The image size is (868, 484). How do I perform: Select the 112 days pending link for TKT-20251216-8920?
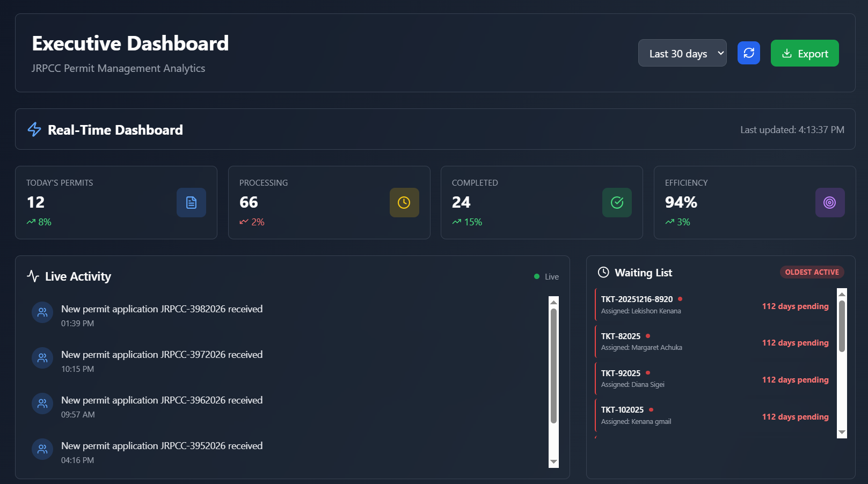[795, 306]
